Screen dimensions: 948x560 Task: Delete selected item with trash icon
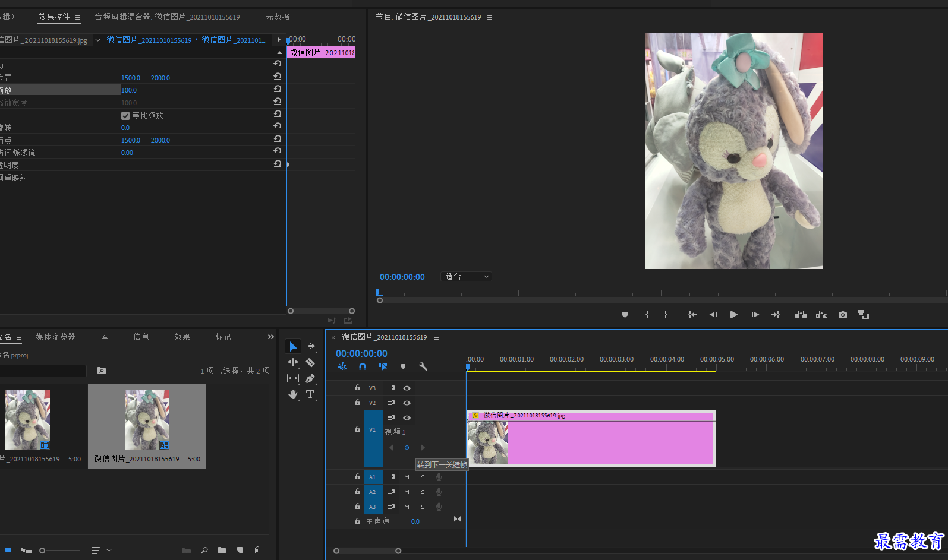coord(257,550)
